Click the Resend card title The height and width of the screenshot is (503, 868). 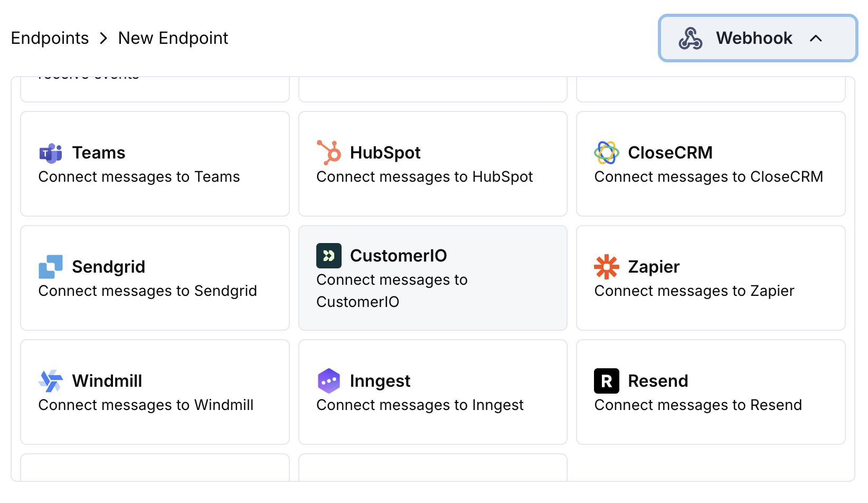(x=658, y=381)
